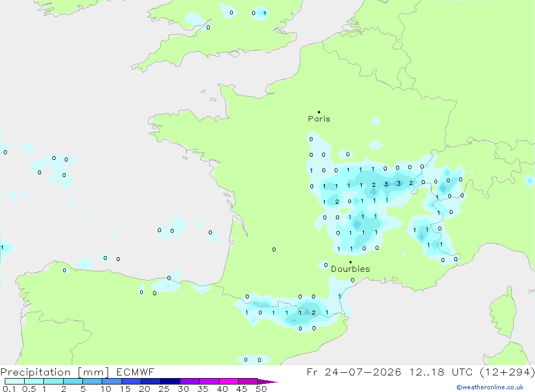Click the legend value '25'
This screenshot has width=535, height=392.
[164, 389]
